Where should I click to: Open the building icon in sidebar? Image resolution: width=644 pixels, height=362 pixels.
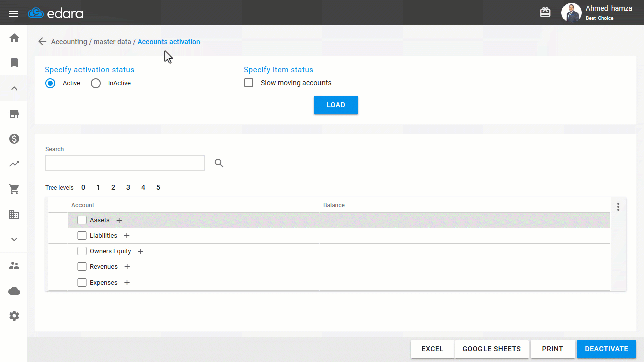pos(14,214)
